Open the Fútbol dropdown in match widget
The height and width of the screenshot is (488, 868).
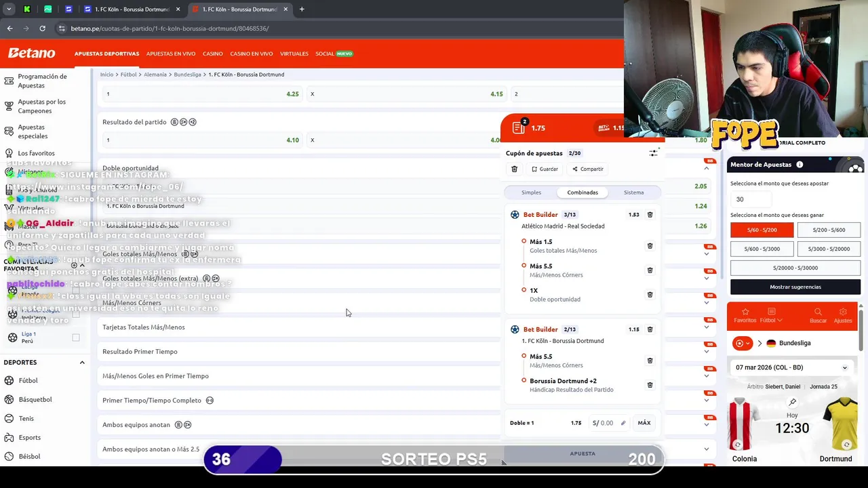point(770,315)
